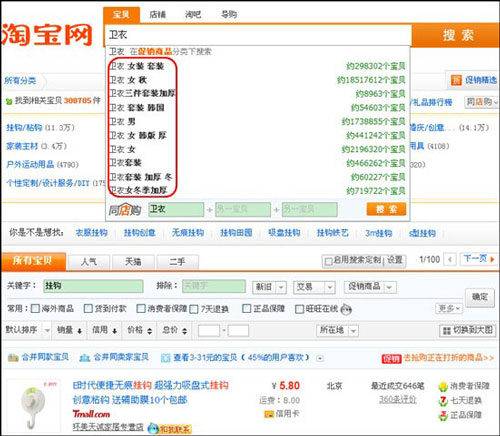Check 正品保障 filter checkbox
This screenshot has height=436, width=500.
pyautogui.click(x=246, y=309)
